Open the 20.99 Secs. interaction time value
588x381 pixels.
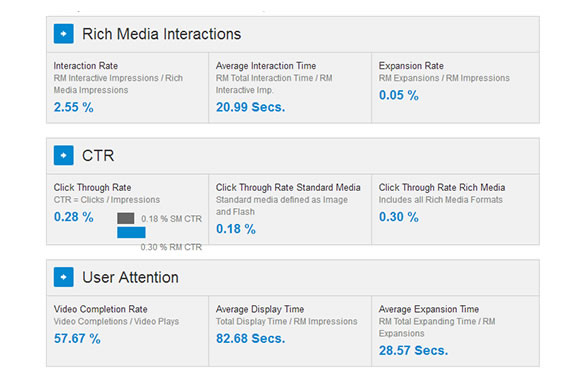(250, 107)
